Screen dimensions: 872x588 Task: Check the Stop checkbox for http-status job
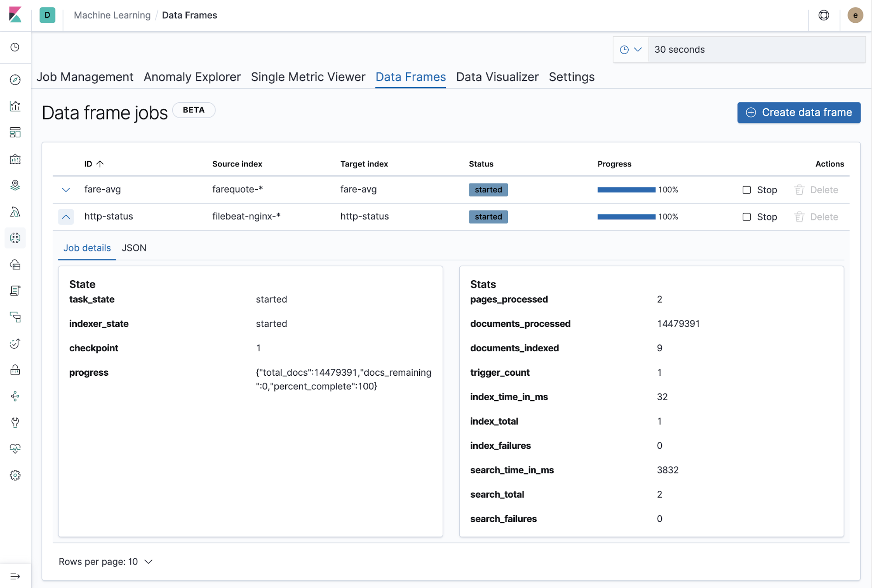pos(746,217)
